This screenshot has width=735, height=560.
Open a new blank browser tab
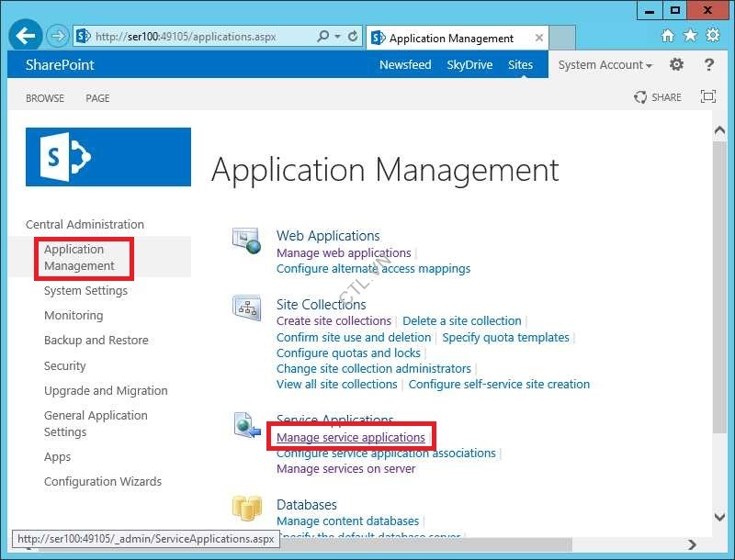tap(562, 38)
